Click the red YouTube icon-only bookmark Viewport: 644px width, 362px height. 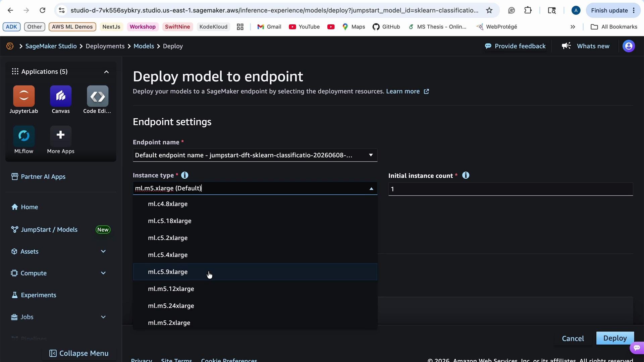(331, 27)
